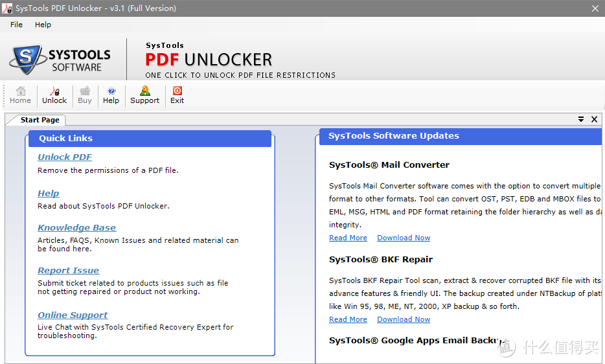Click the Quick Links panel header
605x364 pixels.
pyautogui.click(x=150, y=138)
